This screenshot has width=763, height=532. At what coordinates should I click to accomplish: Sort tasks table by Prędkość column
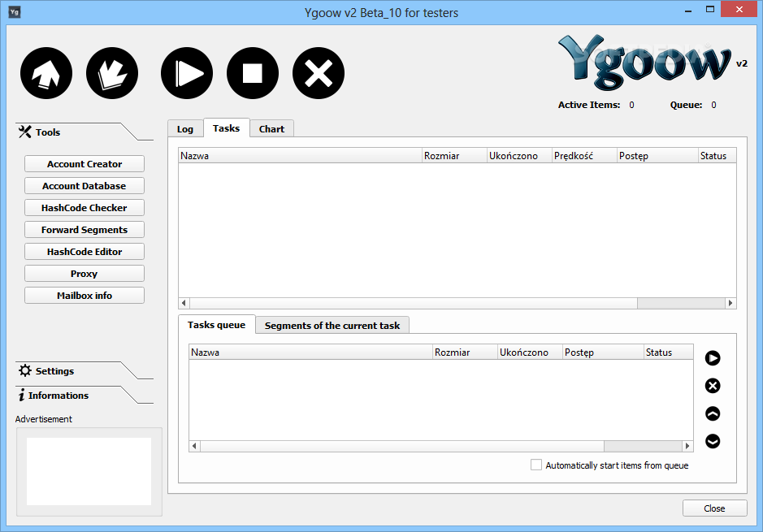[x=584, y=156]
